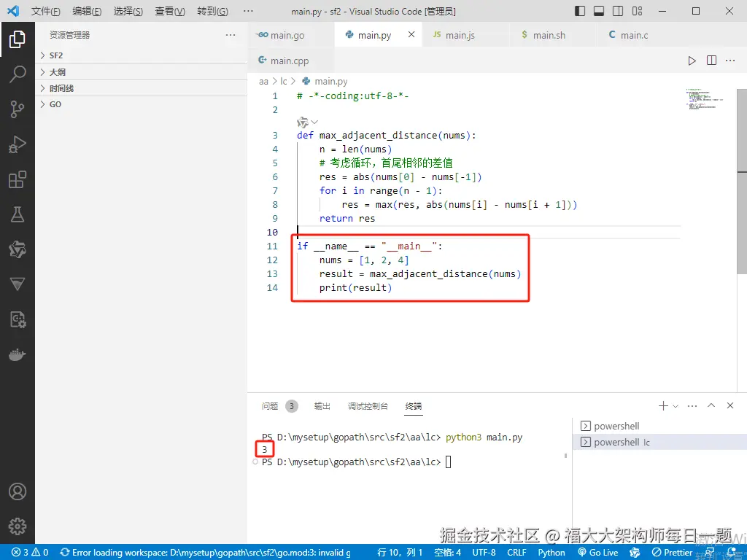Switch to the main.cpp editor tab
Viewport: 747px width, 560px height.
coord(290,61)
